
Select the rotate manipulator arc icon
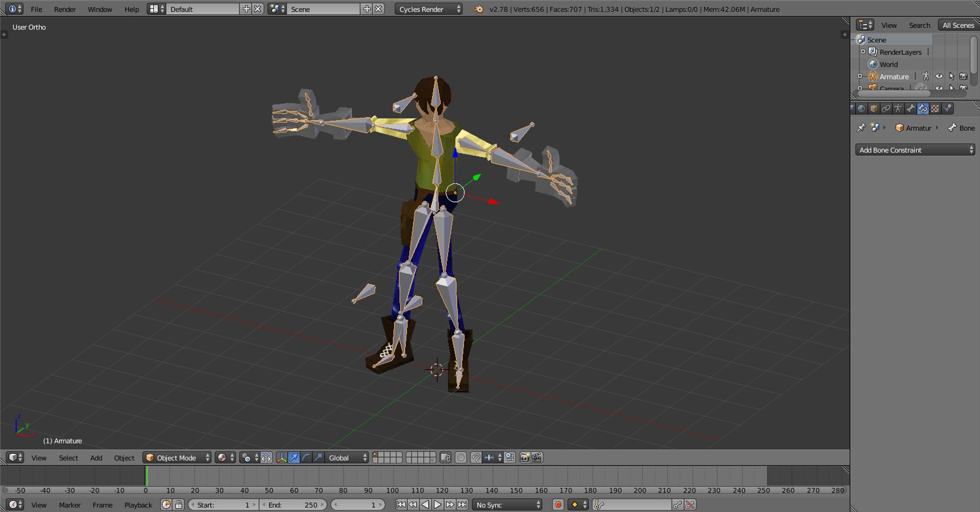pos(306,457)
